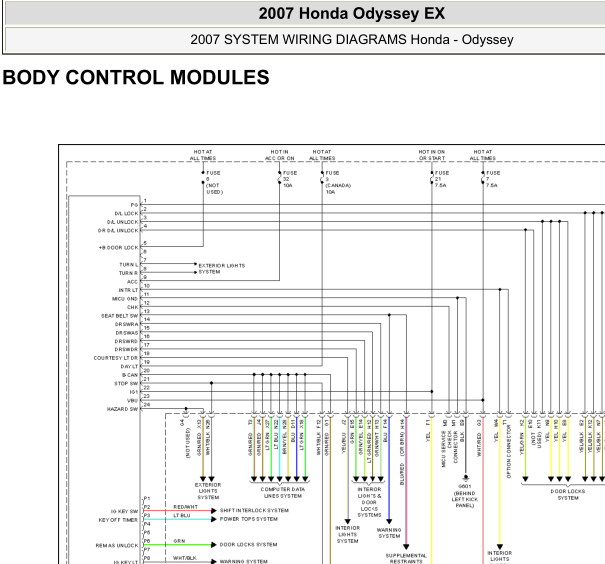
Task: Select the 'FUSE 8 (NOT USED)' label
Action: [215, 182]
